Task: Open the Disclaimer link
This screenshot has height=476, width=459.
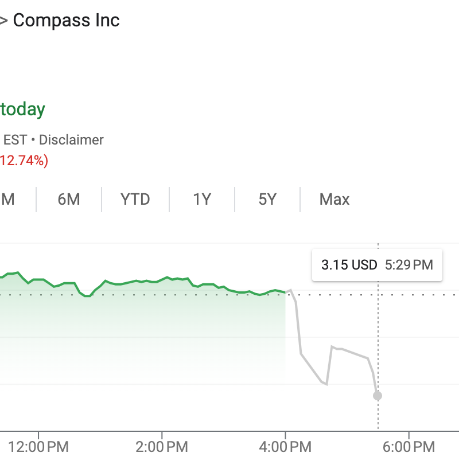Action: click(x=71, y=139)
